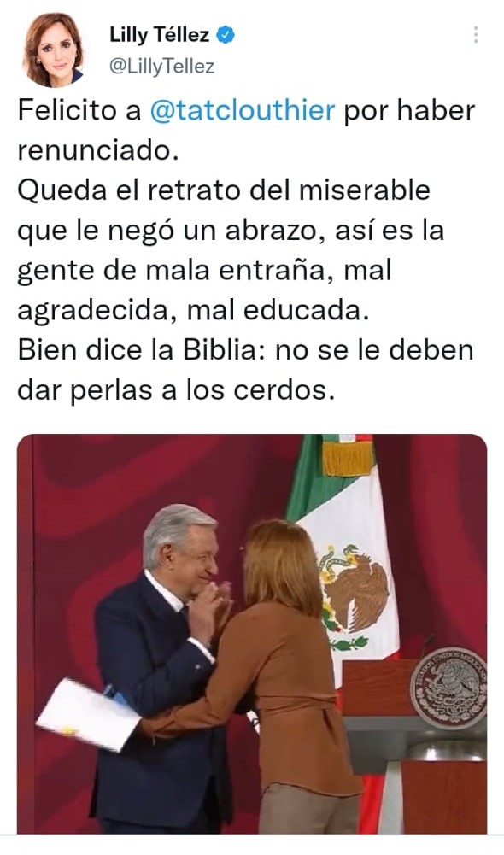Select the word 'renunciado.' in the tweet
This screenshot has height=855, width=504.
tap(98, 150)
